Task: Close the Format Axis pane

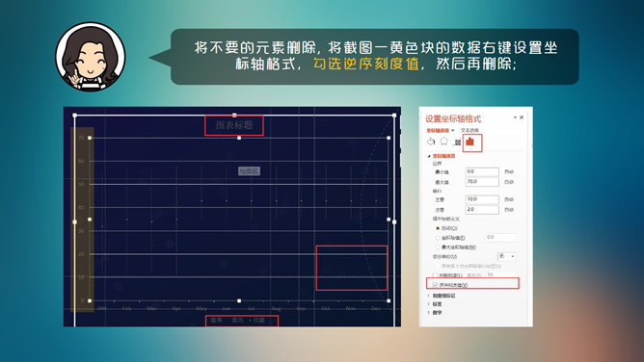Action: 522,117
